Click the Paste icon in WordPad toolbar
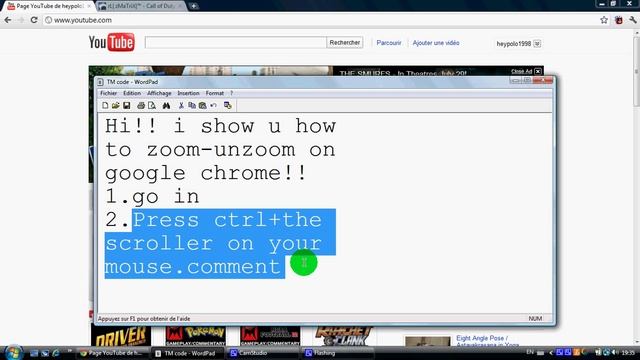 coord(202,106)
